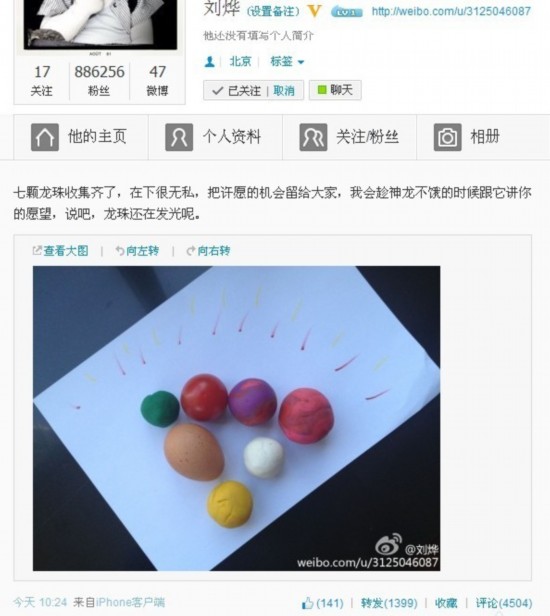Click the 关注/粉丝 two-people icon
Screen dimensions: 550x616
[313, 137]
